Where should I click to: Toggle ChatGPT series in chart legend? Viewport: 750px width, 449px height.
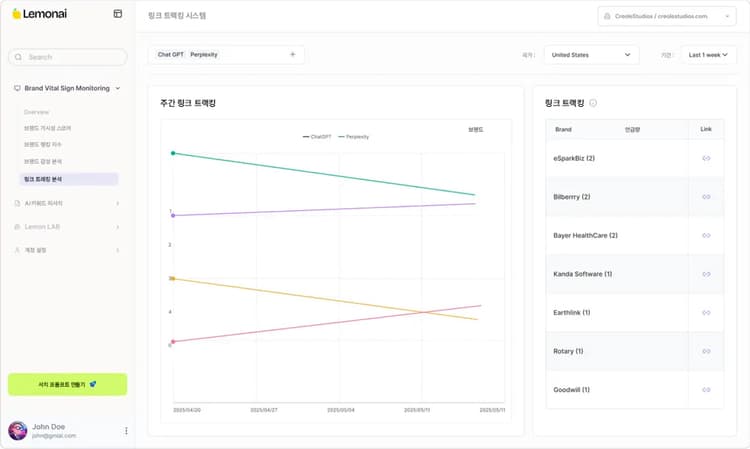tap(316, 136)
